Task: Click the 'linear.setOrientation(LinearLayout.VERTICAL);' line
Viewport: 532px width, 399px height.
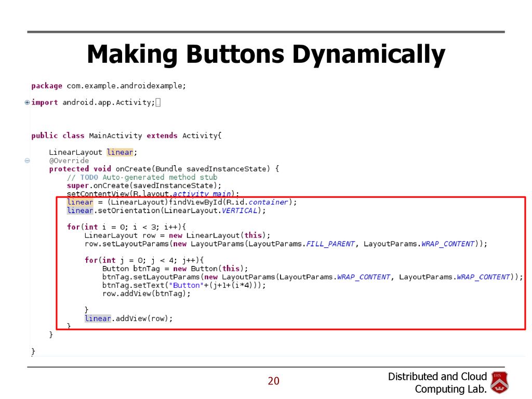Action: pos(166,210)
